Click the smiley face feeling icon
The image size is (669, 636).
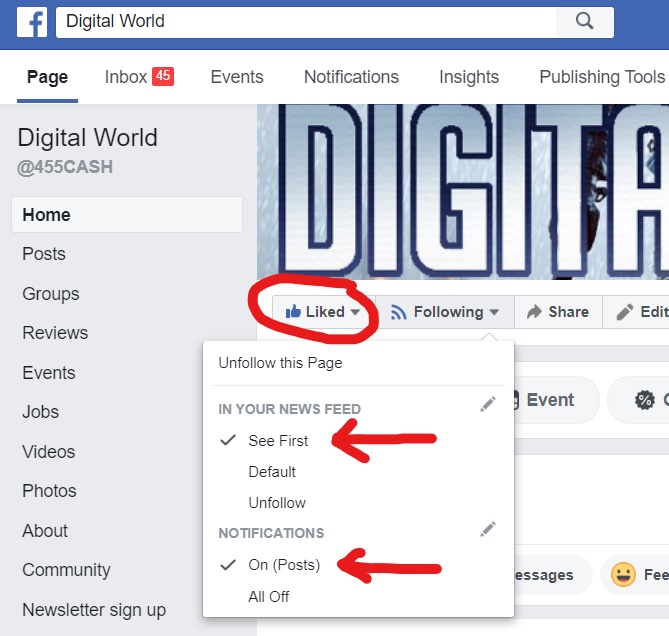tap(623, 574)
